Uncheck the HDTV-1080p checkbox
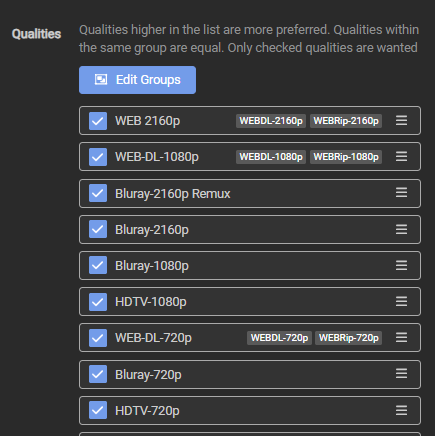Viewport: 435px width, 436px height. coord(98,302)
